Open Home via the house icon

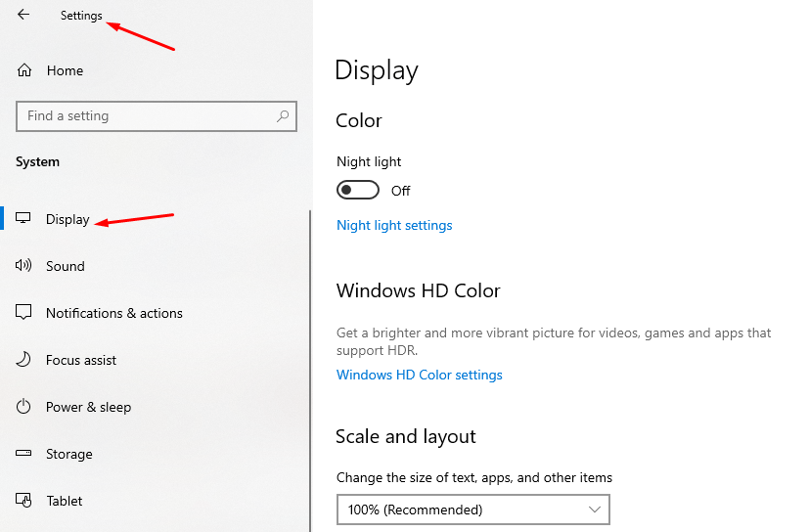(x=24, y=70)
